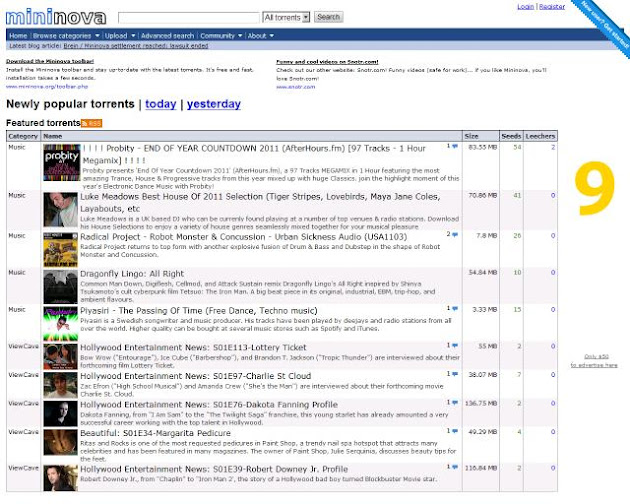
Task: Open Luke Meadows torrent thumbnail
Action: coord(60,209)
